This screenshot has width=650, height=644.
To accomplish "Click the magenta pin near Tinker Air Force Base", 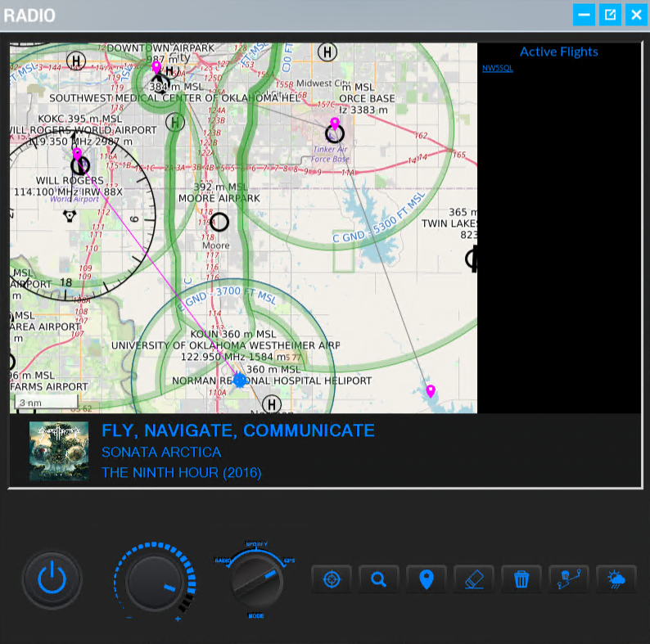I will click(334, 124).
